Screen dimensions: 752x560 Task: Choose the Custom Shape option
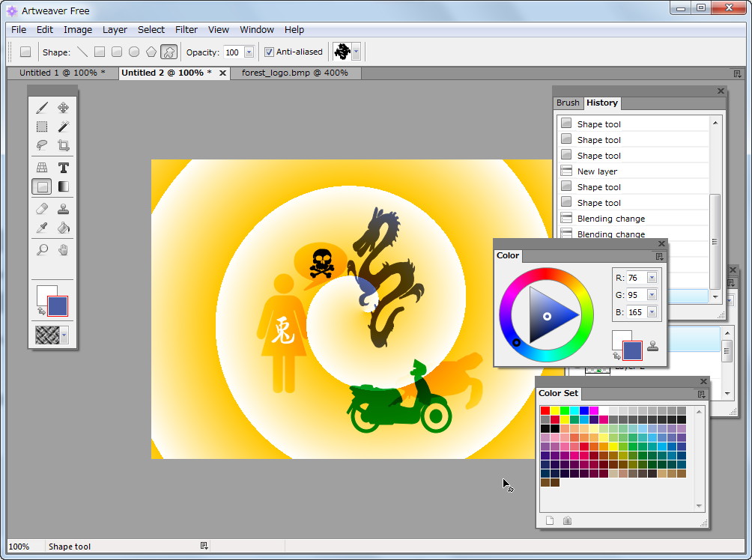point(169,52)
